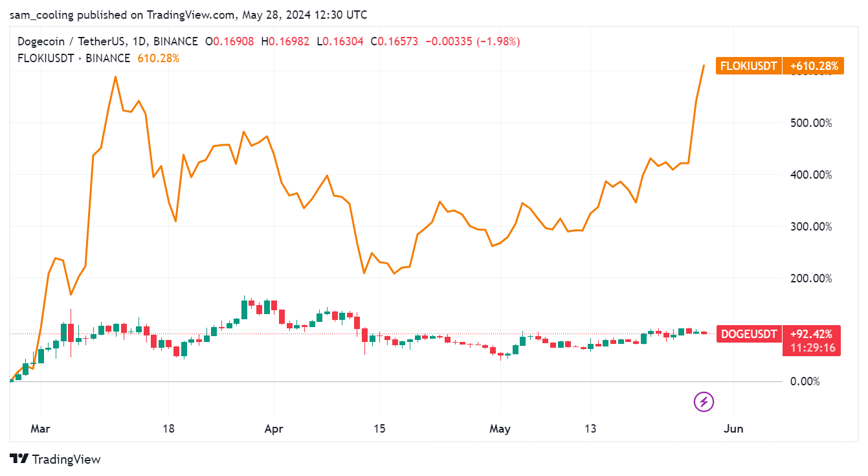Click the close value C0.16573
868x476 pixels.
(x=395, y=41)
